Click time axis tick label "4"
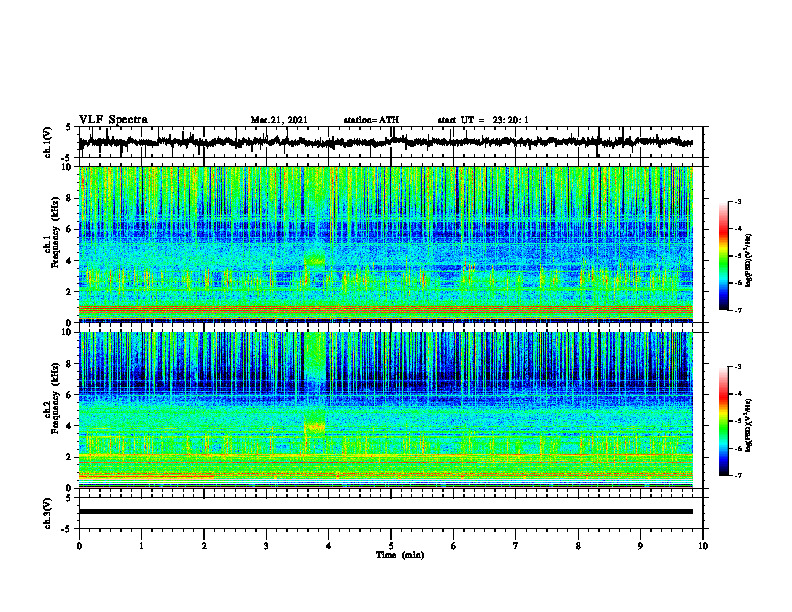This screenshot has height=612, width=792. tap(329, 546)
